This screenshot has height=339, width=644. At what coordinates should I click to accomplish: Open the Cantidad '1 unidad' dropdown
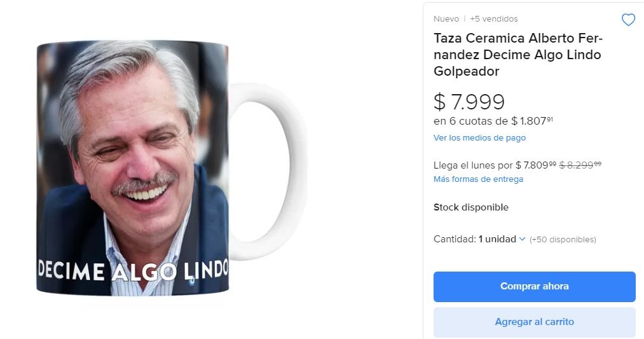[502, 239]
